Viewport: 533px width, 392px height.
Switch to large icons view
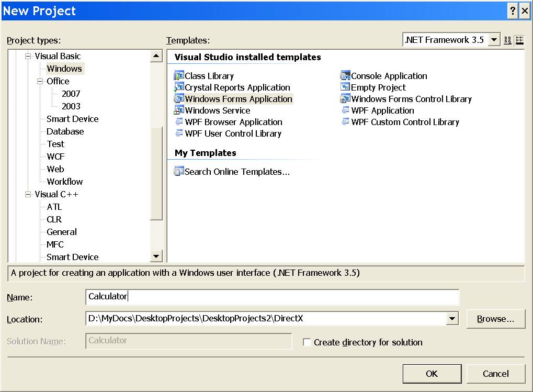[x=507, y=40]
